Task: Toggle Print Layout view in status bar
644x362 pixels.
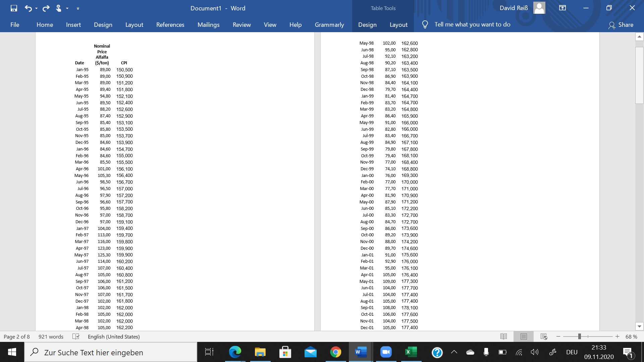Action: [524, 337]
